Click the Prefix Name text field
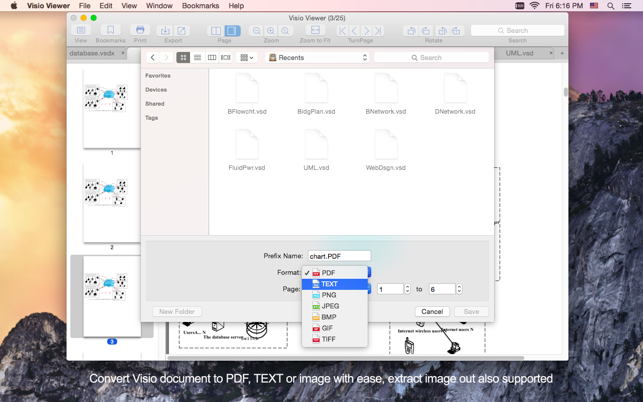The image size is (643, 402). pyautogui.click(x=339, y=256)
